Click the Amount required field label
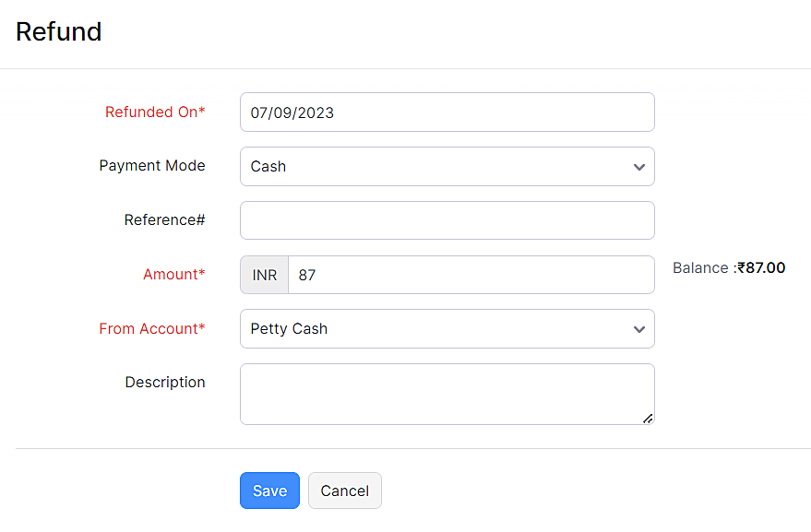 point(173,274)
